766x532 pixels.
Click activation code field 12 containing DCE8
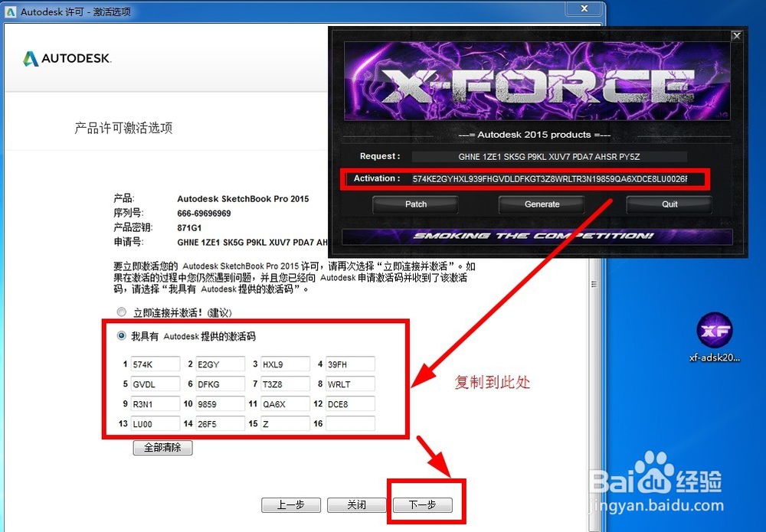click(350, 404)
